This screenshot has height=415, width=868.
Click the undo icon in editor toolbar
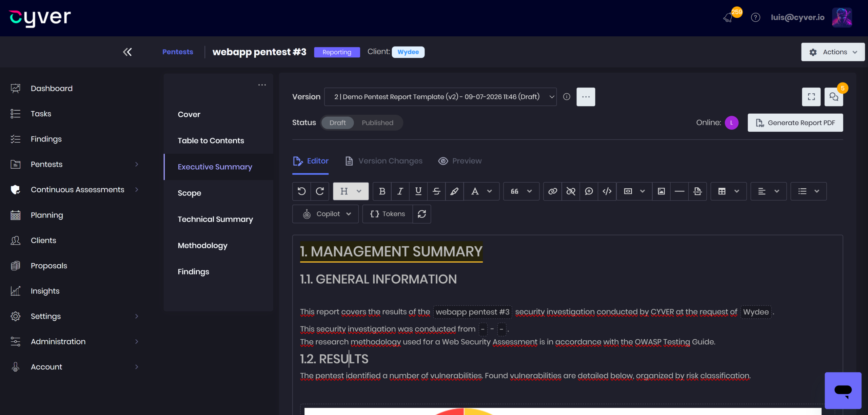(301, 191)
